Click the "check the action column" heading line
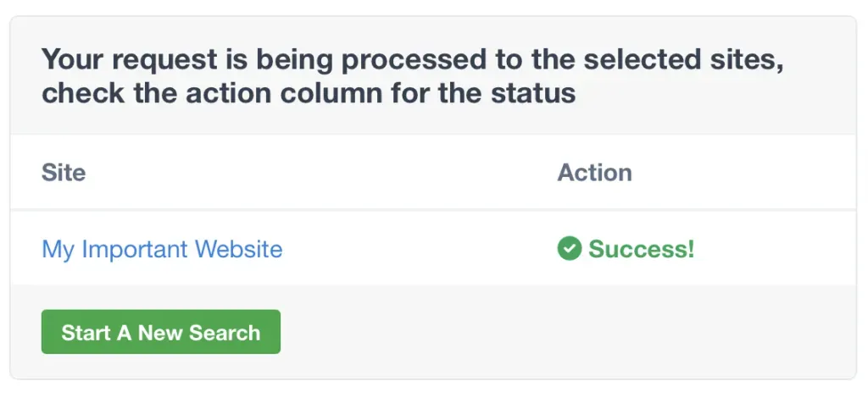 pos(309,92)
